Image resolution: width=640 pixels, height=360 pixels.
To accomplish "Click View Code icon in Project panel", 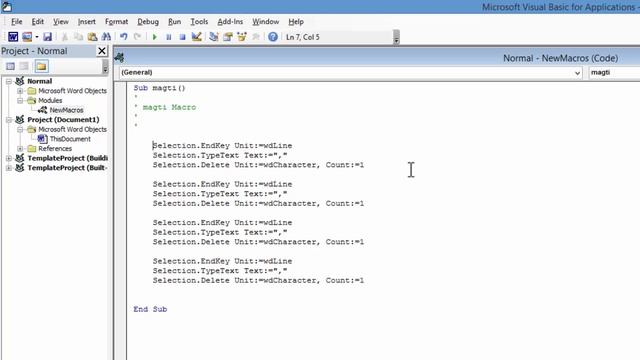I will click(x=10, y=66).
